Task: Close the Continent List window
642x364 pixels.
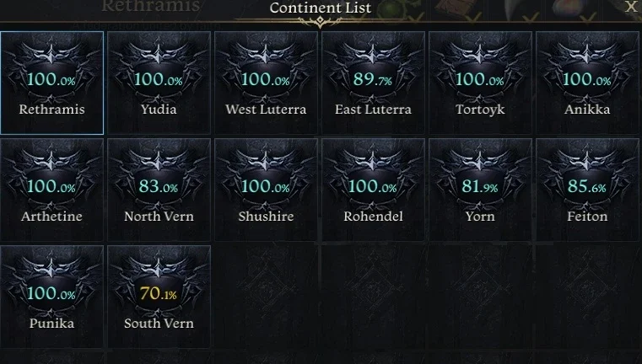Action: pyautogui.click(x=630, y=7)
